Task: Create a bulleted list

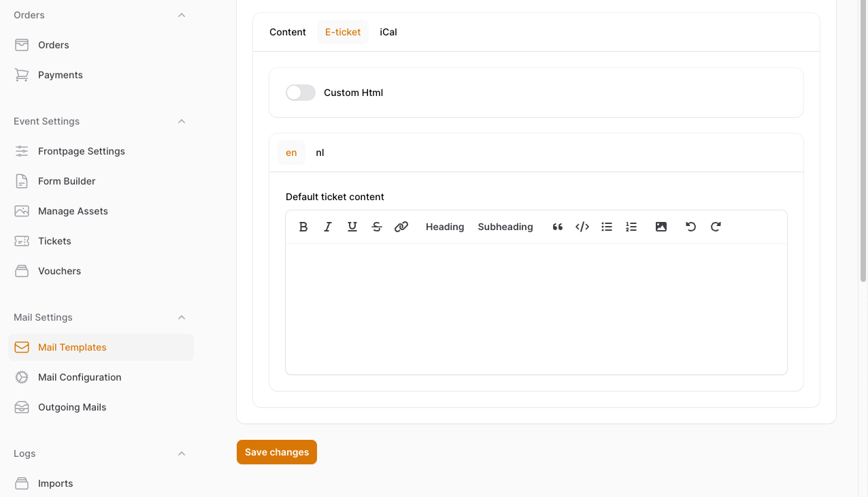Action: [x=607, y=227]
